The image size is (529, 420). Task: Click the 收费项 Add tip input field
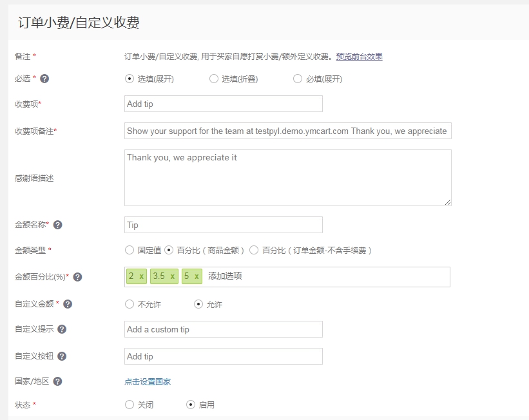[x=223, y=104]
